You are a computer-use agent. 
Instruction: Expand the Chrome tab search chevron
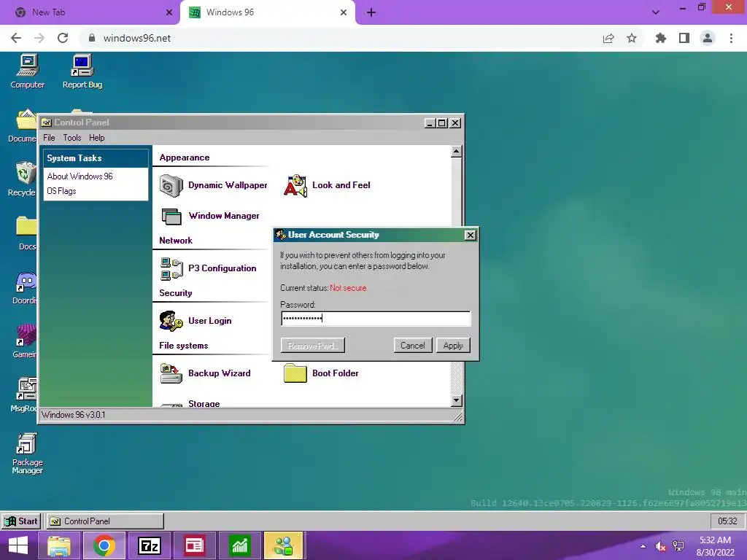pyautogui.click(x=656, y=12)
